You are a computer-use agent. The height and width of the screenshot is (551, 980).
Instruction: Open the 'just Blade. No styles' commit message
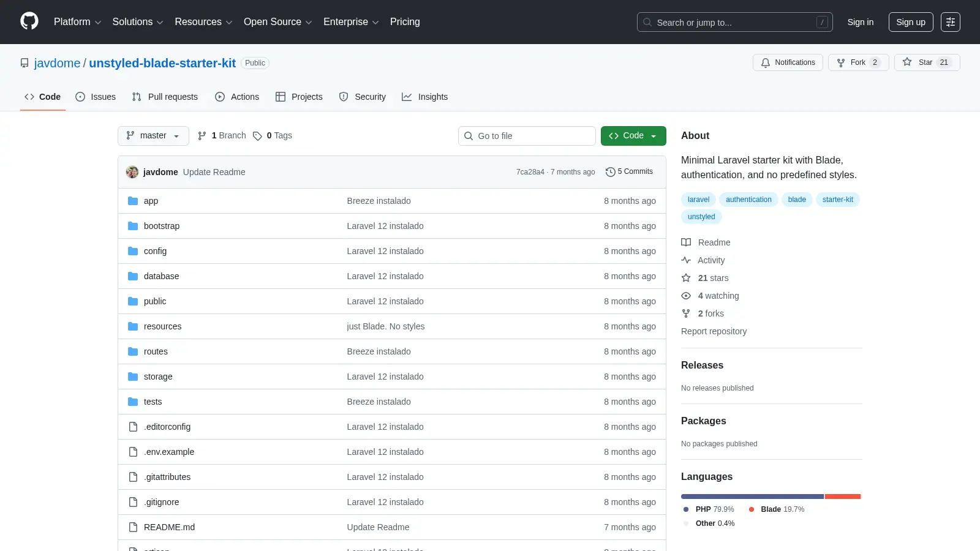point(386,326)
